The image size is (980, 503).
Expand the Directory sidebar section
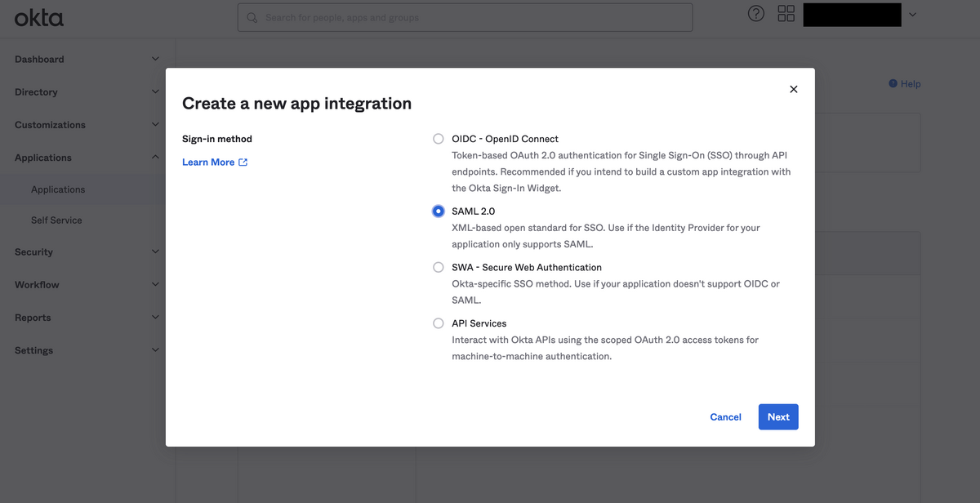155,91
